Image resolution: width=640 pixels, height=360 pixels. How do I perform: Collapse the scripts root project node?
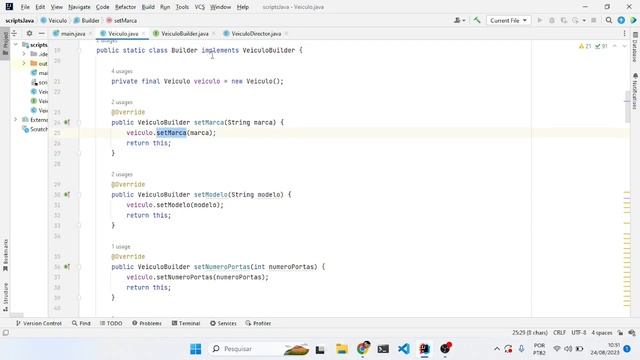tap(16, 44)
